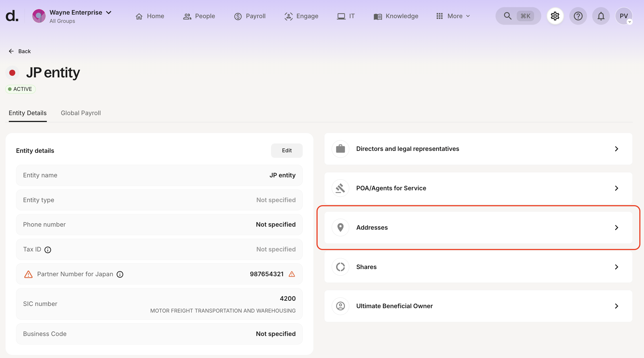
Task: Click 'MOTOR FREIGHT TRANSPORTATION AND WAREHOUSING' text
Action: point(223,311)
